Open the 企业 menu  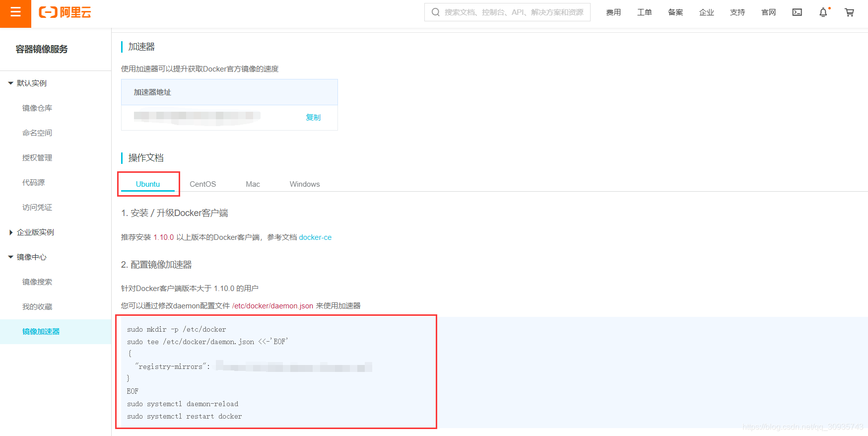[707, 12]
